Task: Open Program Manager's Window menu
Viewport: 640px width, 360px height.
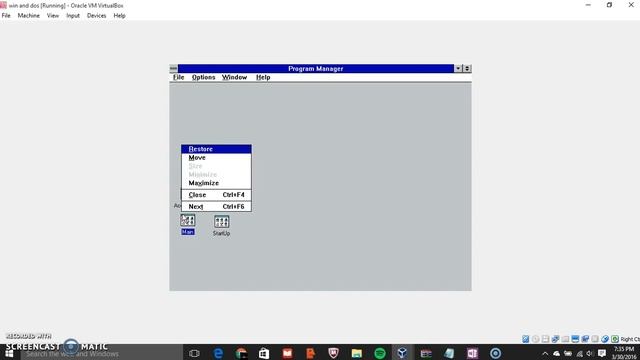Action: point(234,77)
